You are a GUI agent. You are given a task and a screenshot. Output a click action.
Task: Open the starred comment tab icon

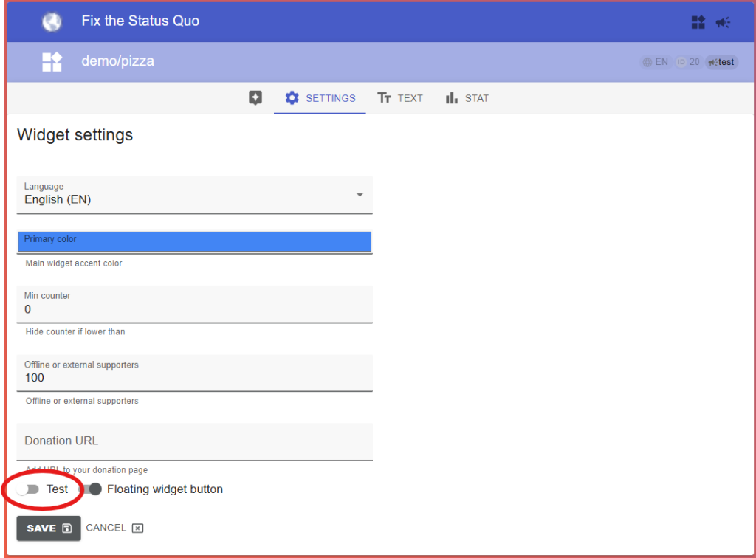255,98
